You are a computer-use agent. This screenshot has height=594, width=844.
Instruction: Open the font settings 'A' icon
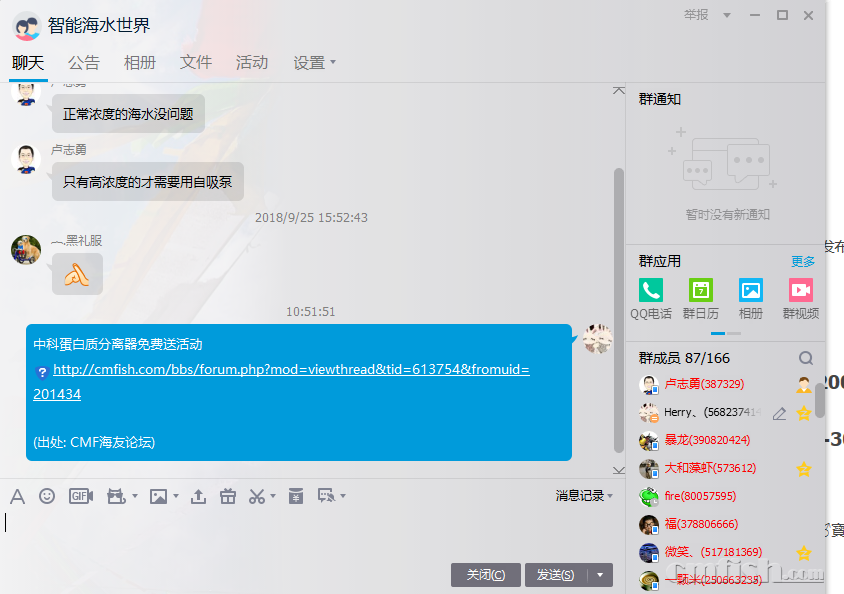(17, 496)
